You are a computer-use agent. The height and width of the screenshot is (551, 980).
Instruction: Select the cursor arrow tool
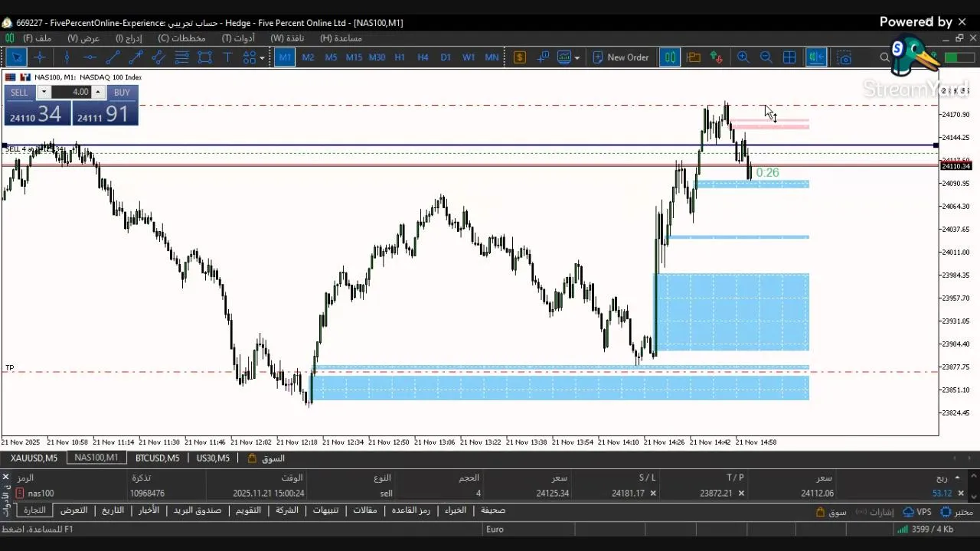[17, 57]
